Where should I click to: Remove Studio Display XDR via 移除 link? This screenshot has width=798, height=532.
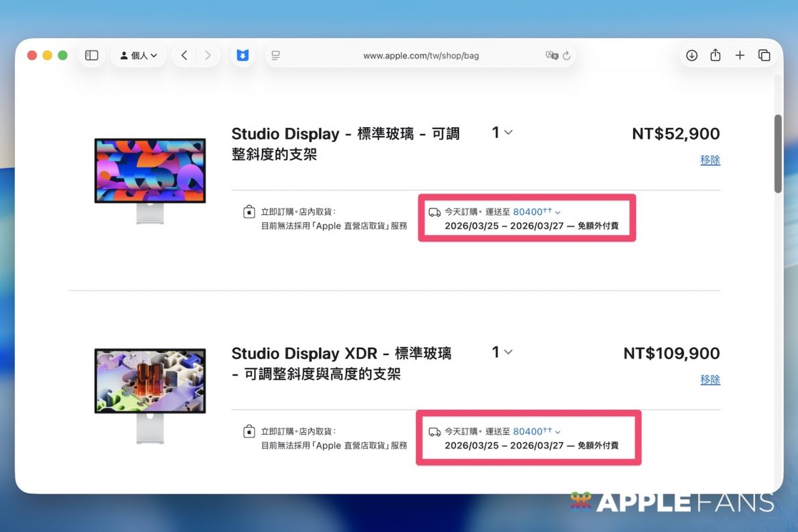click(x=710, y=379)
